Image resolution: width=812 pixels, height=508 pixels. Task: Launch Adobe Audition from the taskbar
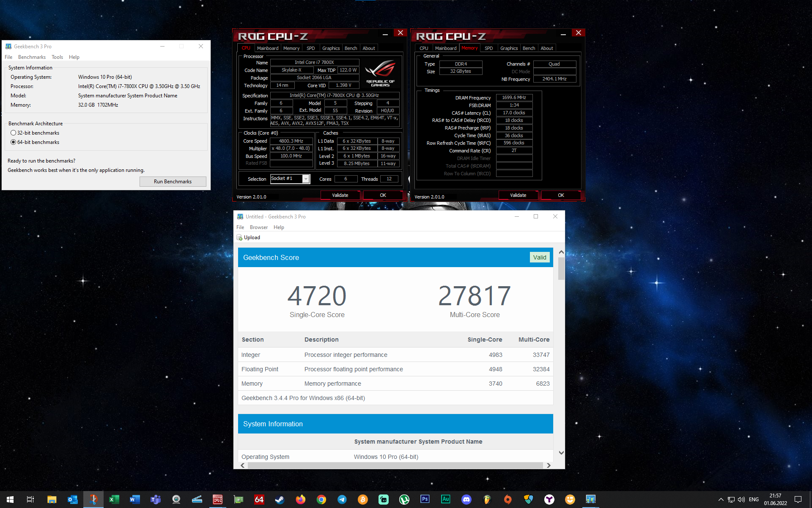pos(445,500)
